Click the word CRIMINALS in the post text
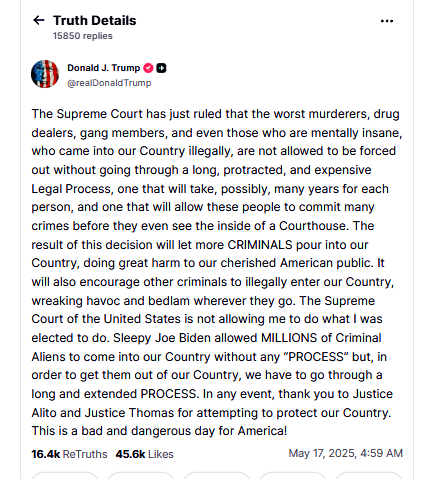The image size is (423, 479). point(260,245)
